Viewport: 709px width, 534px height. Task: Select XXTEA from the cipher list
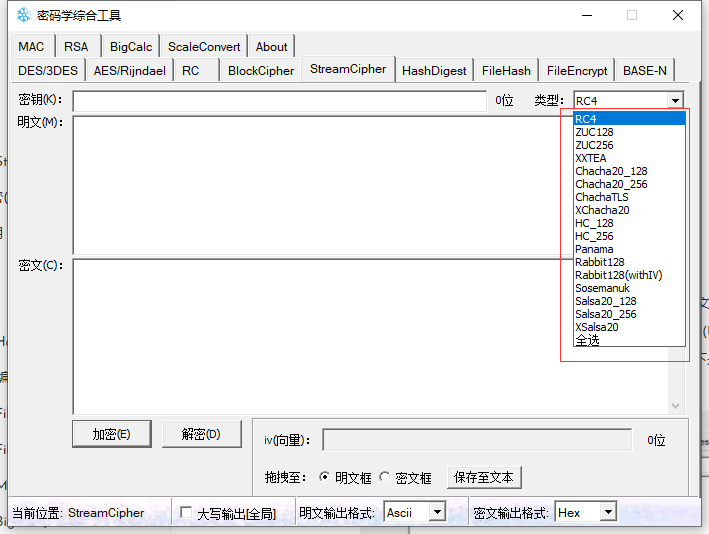click(629, 158)
